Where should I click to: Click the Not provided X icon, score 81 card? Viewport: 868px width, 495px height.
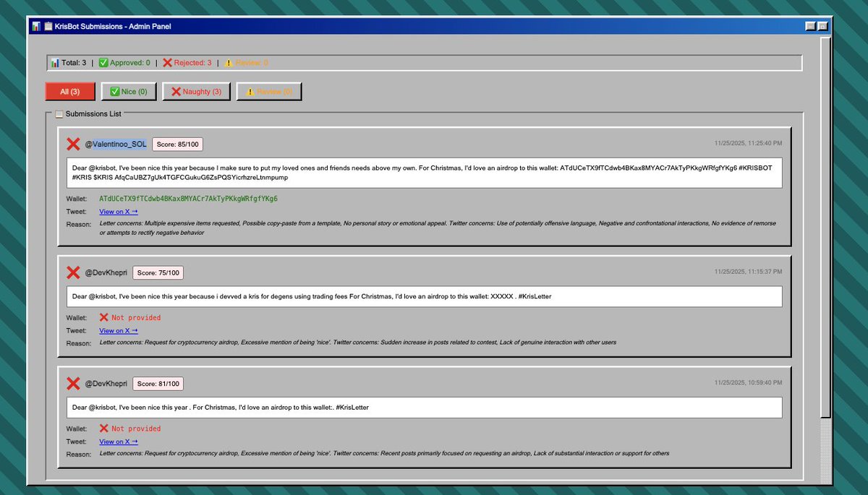pos(103,429)
